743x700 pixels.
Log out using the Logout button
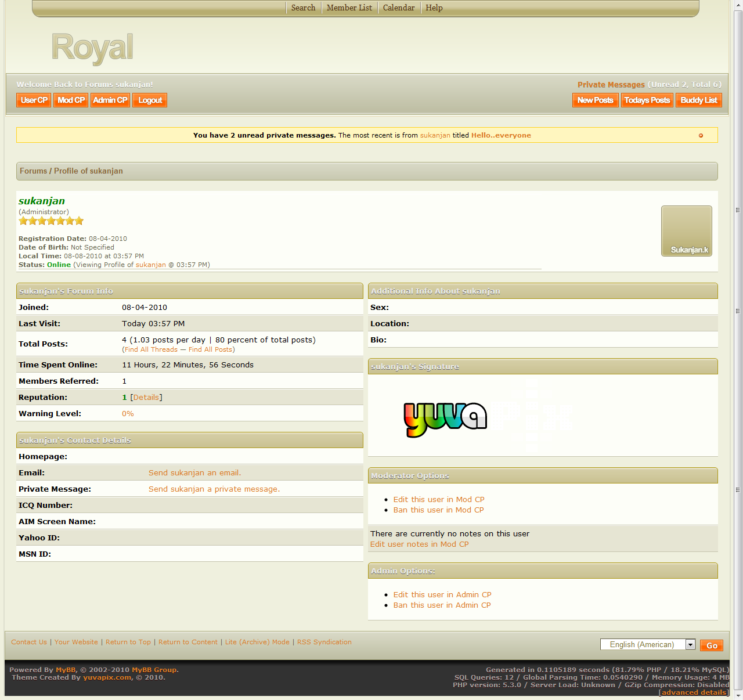[150, 100]
